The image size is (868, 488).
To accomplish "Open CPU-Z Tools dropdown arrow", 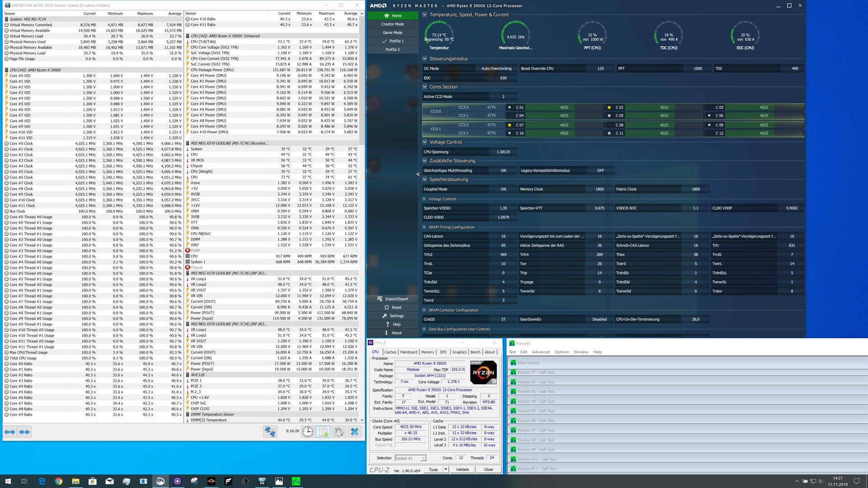I will 446,469.
